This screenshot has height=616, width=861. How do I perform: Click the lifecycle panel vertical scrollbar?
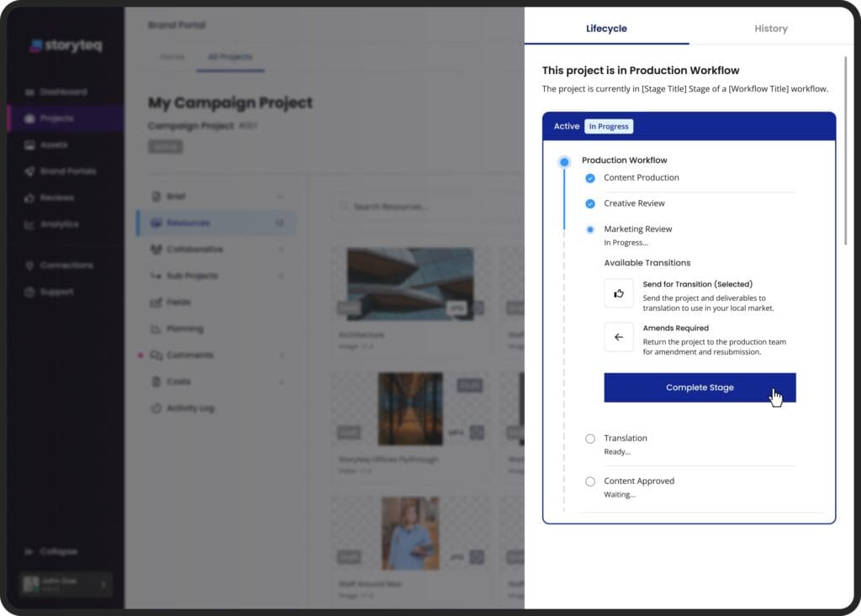coord(846,151)
